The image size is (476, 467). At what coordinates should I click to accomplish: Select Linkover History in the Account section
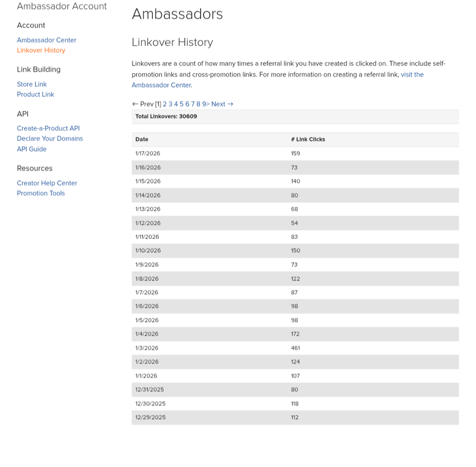pos(41,50)
